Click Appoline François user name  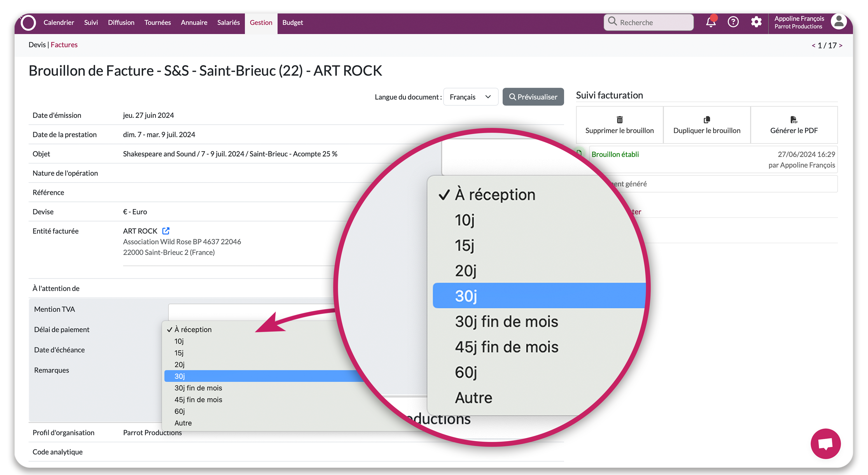point(799,18)
